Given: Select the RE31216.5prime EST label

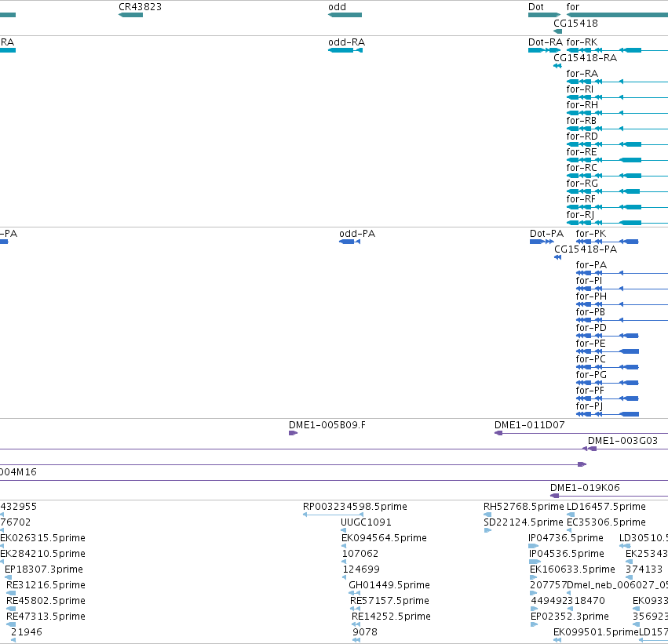Looking at the screenshot, I should (46, 585).
